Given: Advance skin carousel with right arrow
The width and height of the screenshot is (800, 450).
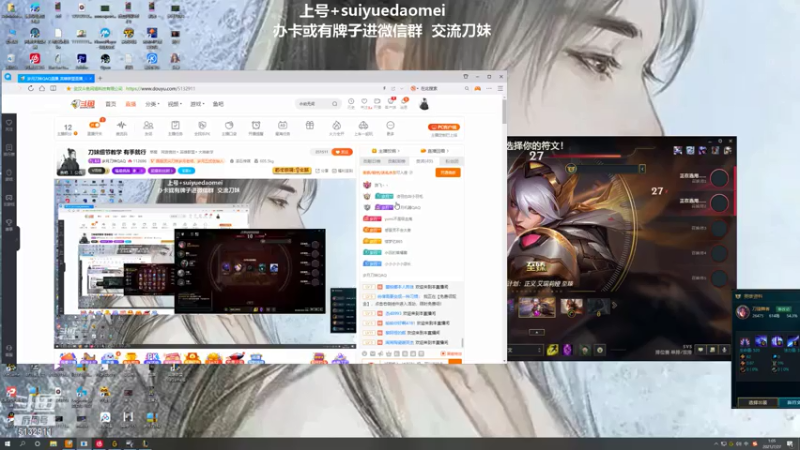Looking at the screenshot, I should pyautogui.click(x=615, y=306).
